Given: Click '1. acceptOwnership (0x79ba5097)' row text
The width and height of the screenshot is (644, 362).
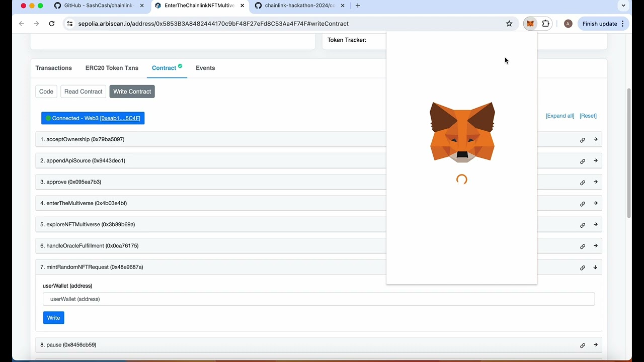Looking at the screenshot, I should [x=83, y=139].
